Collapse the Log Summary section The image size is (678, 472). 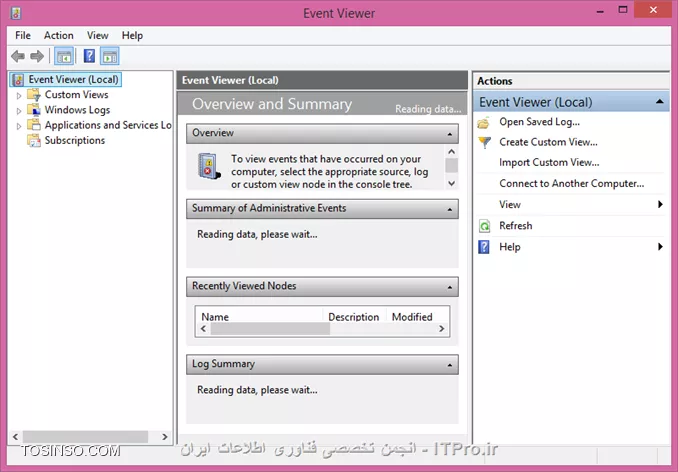coord(450,365)
